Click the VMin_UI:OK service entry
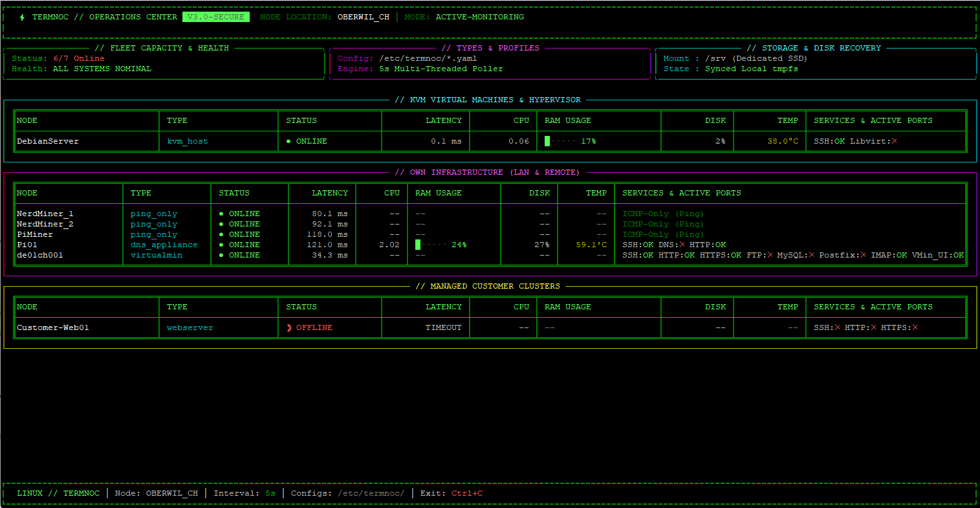The image size is (980, 508). click(938, 255)
